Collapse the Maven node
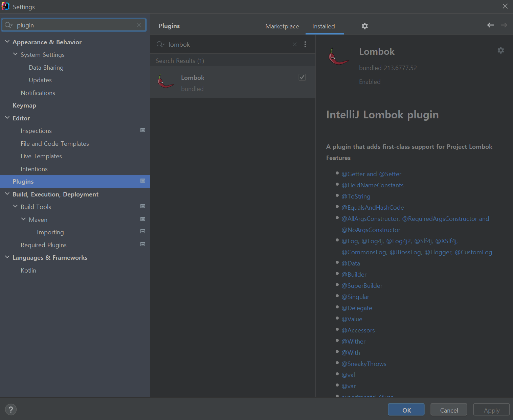Image resolution: width=513 pixels, height=420 pixels. tap(23, 219)
